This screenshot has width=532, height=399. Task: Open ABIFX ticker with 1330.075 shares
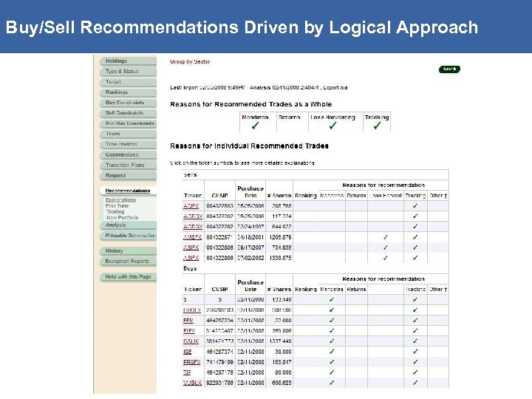point(191,258)
